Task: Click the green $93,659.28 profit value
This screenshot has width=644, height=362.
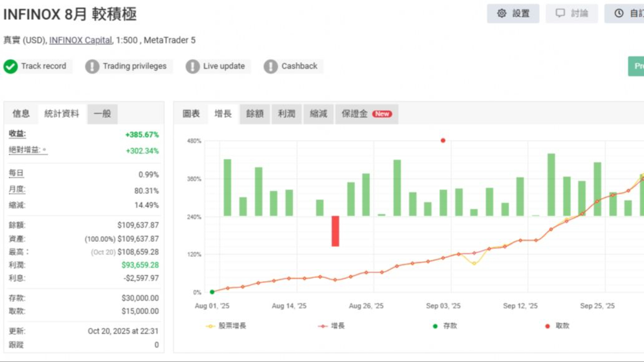Action: pos(140,265)
